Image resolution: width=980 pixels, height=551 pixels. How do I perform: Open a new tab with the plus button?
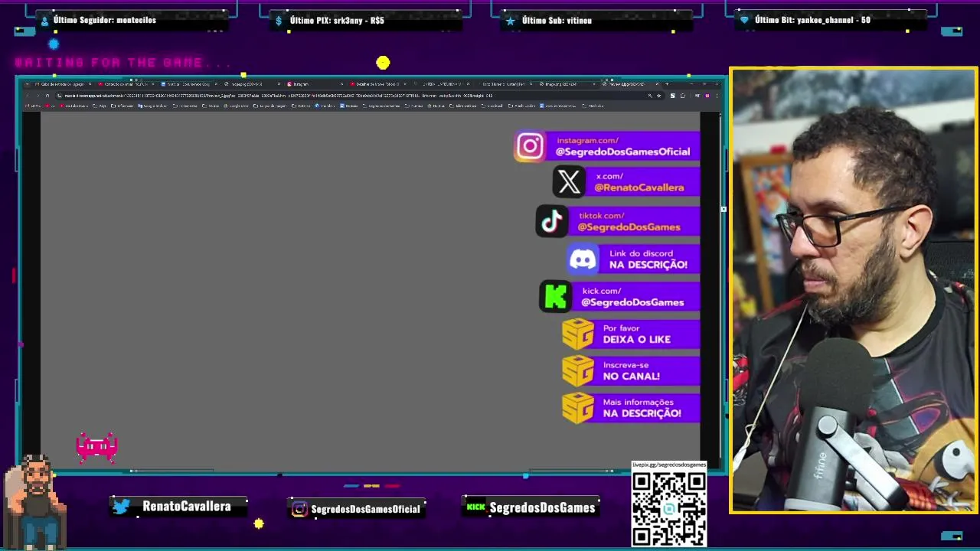point(667,83)
